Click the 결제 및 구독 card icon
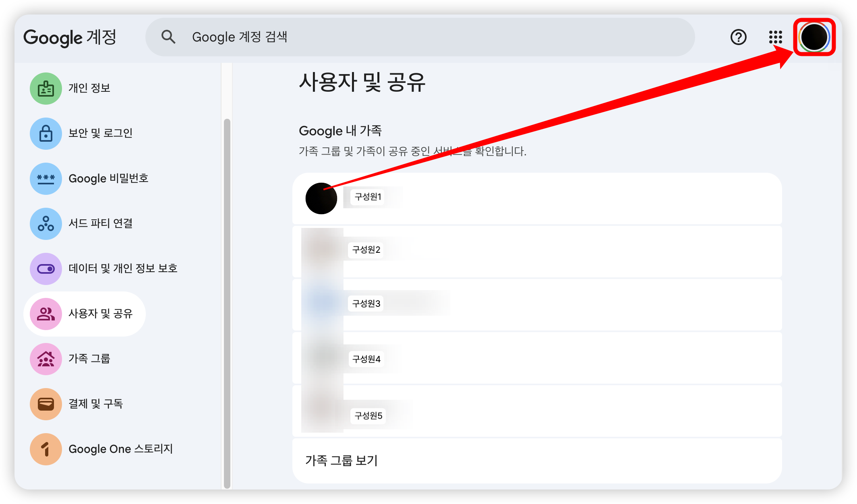Viewport: 857px width, 504px height. click(x=46, y=404)
